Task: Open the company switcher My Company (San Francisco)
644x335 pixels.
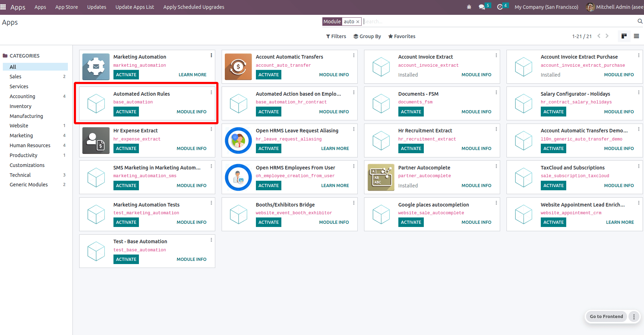Action: click(546, 7)
